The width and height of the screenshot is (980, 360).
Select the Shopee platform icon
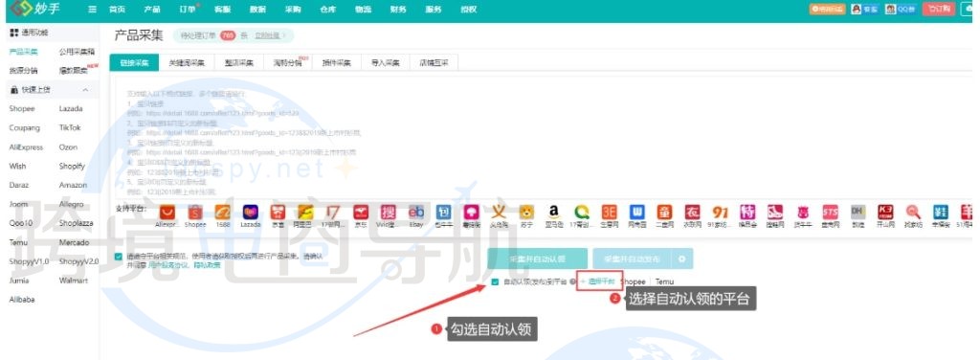pyautogui.click(x=195, y=213)
